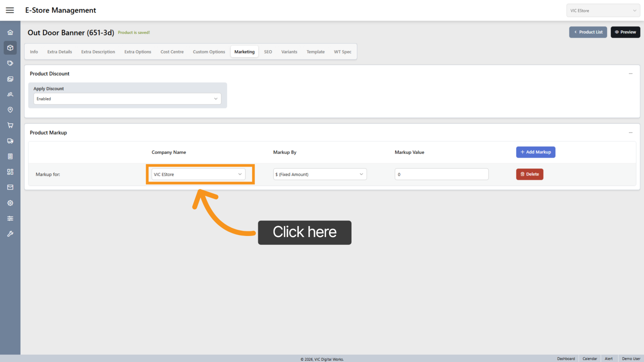The image size is (644, 362).
Task: Open the tag icon in sidebar
Action: (x=10, y=63)
